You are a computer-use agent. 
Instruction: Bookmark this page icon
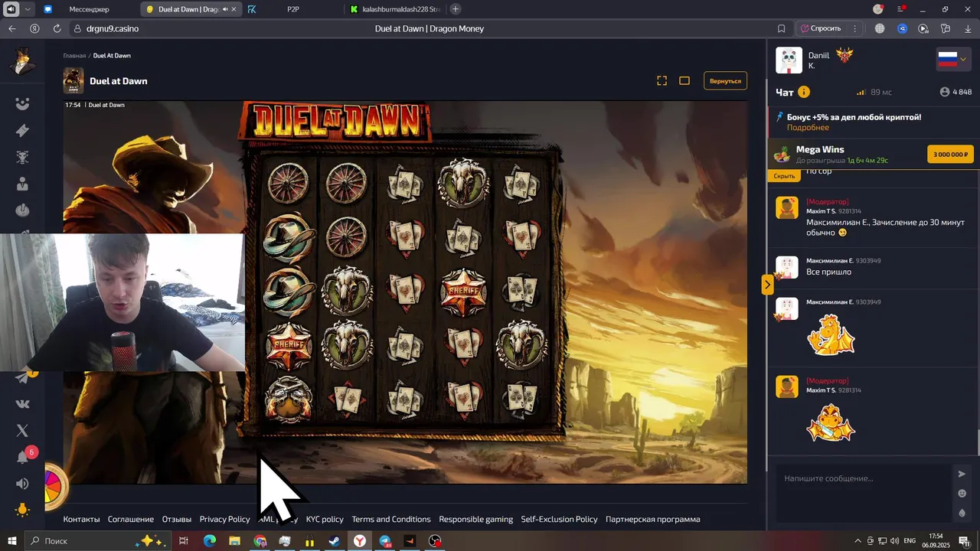point(781,28)
